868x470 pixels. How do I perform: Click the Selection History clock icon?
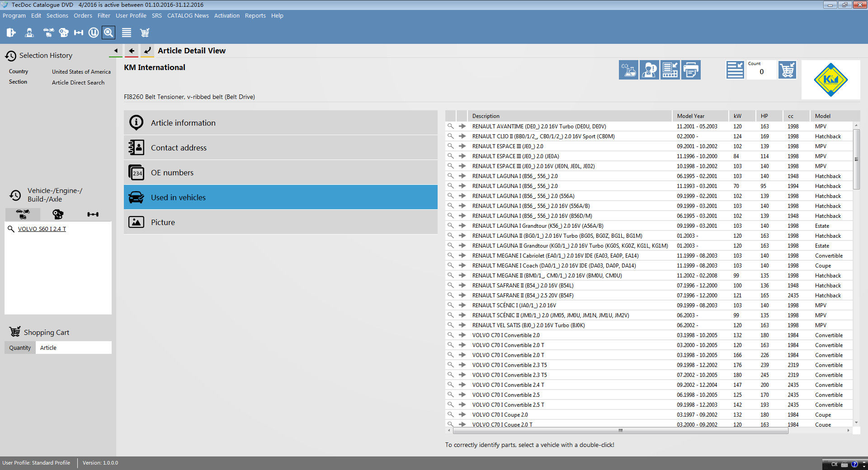pyautogui.click(x=11, y=56)
